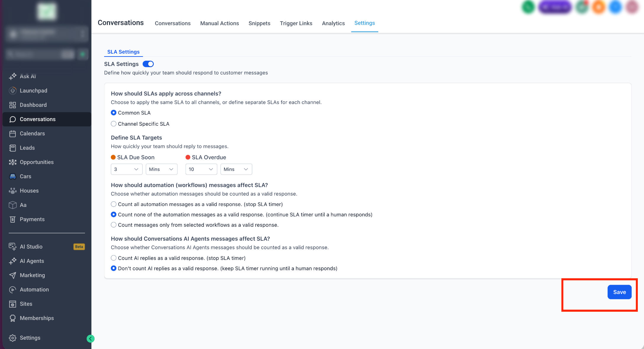Open Marketing paper plane icon
Image resolution: width=644 pixels, height=349 pixels.
coord(12,275)
